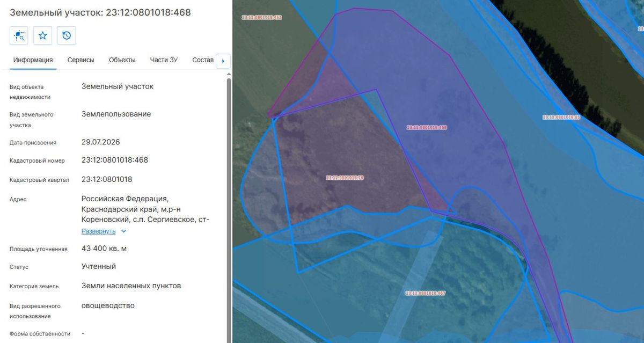Click the Площадь уточненная field label

tap(39, 249)
